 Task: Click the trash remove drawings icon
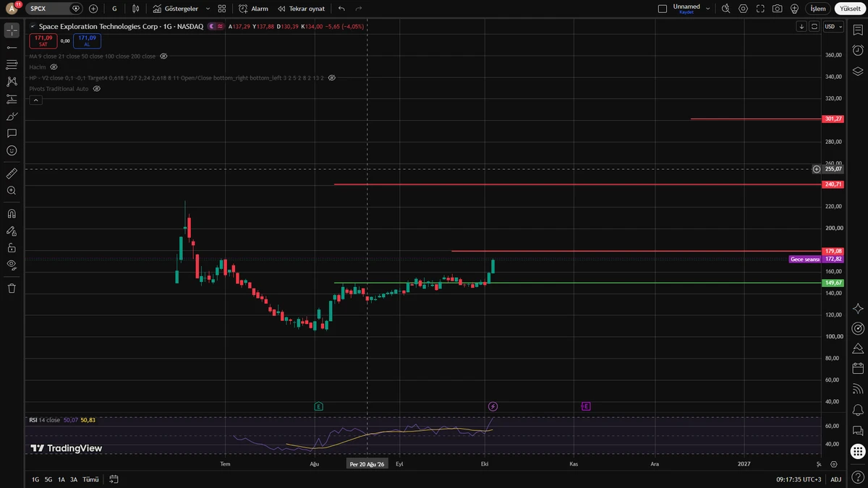tap(12, 288)
